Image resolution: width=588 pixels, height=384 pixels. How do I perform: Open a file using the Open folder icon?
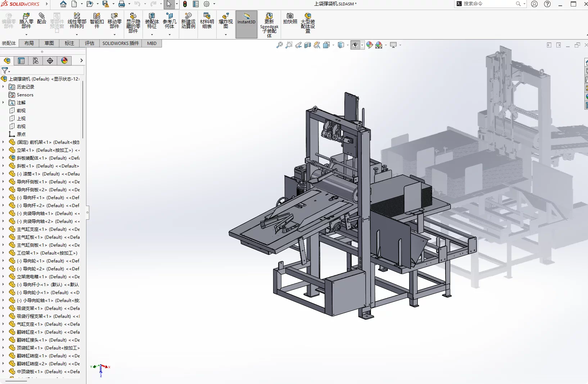tap(90, 4)
